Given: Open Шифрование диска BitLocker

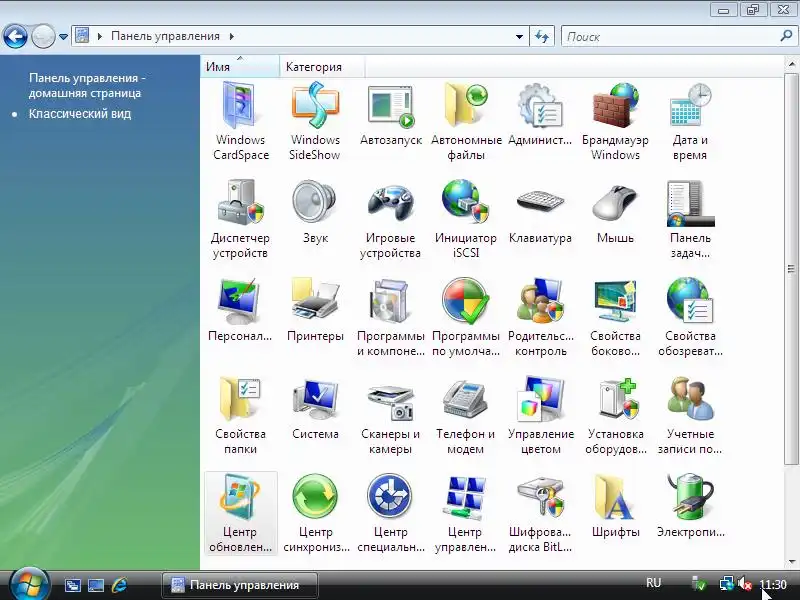Looking at the screenshot, I should 540,514.
